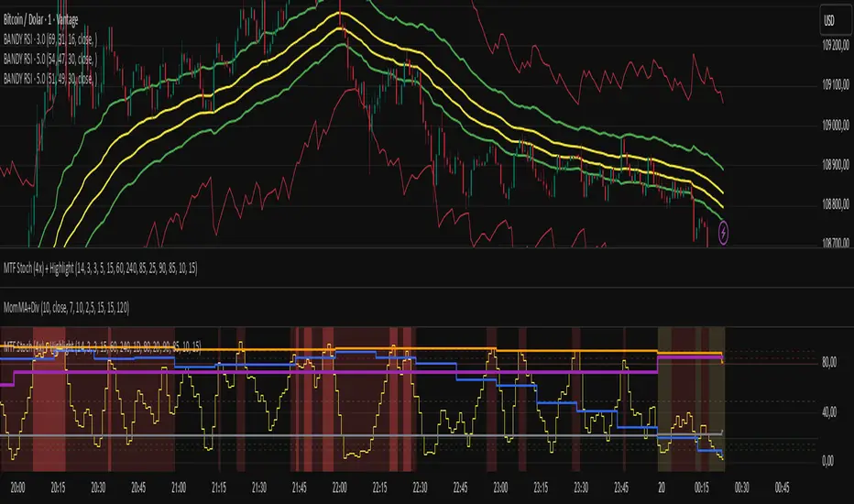
Task: Select the purple stochastic line
Action: pos(275,372)
